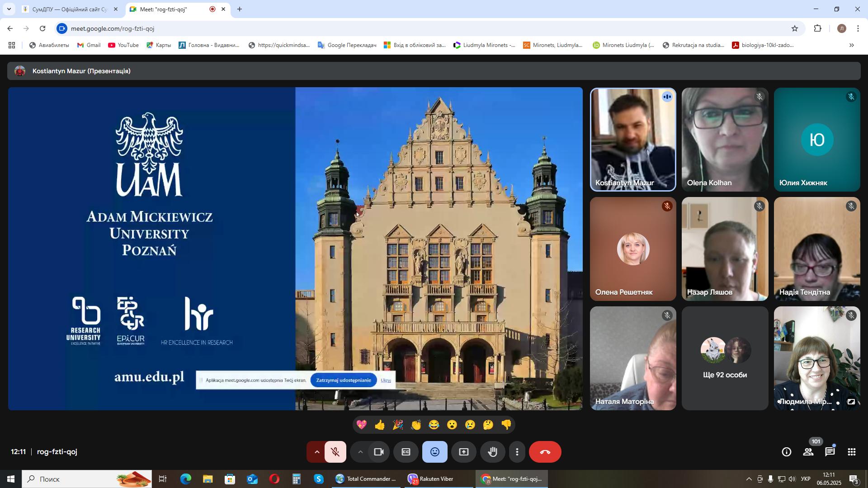This screenshot has width=868, height=488.
Task: Open Chrome three-dot menu
Action: [858, 28]
